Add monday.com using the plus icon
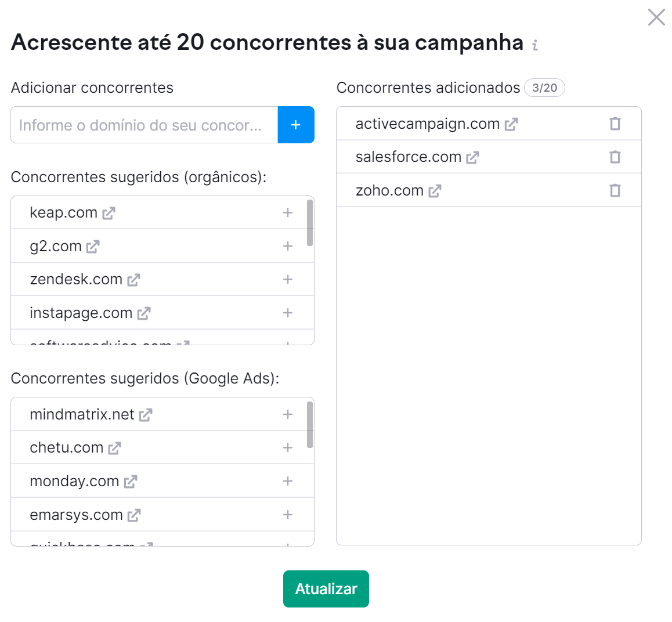 287,481
